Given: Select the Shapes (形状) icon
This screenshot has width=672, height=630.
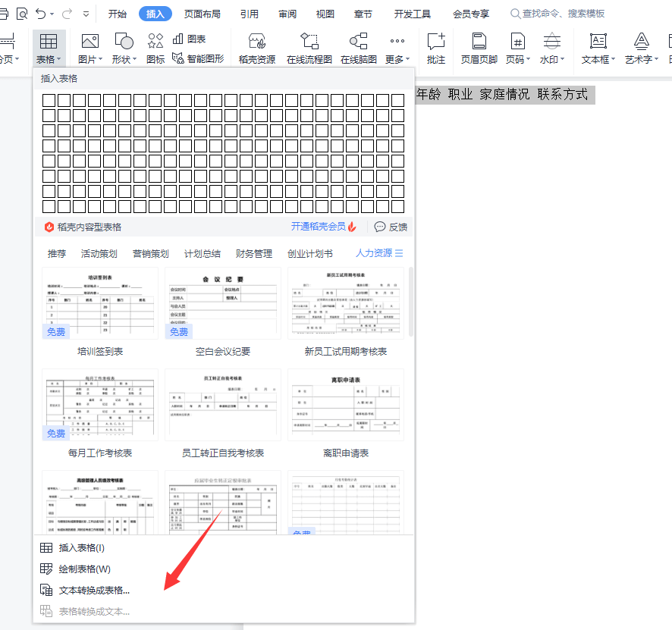Looking at the screenshot, I should (x=124, y=41).
